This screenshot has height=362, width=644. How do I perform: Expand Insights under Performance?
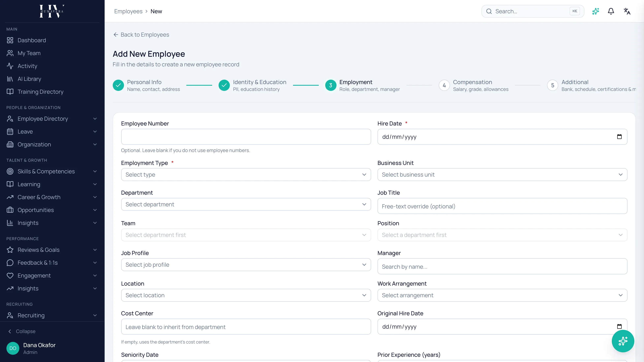(52, 289)
